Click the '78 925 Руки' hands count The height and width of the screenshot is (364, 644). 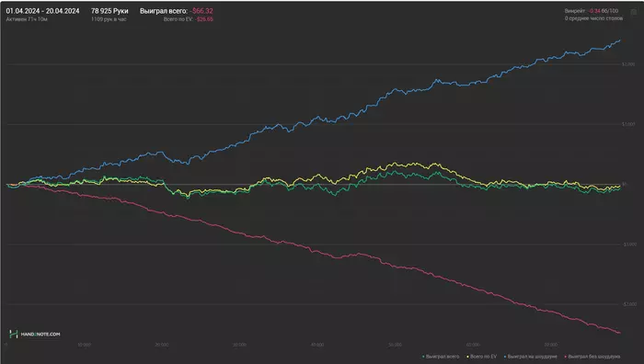tap(109, 11)
